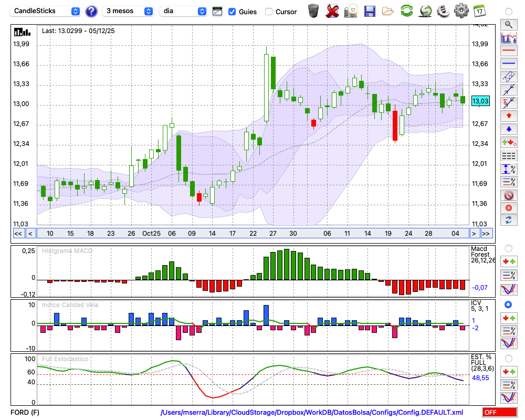The height and width of the screenshot is (420, 525).
Task: Click the blue floppy disk save icon
Action: [x=370, y=10]
